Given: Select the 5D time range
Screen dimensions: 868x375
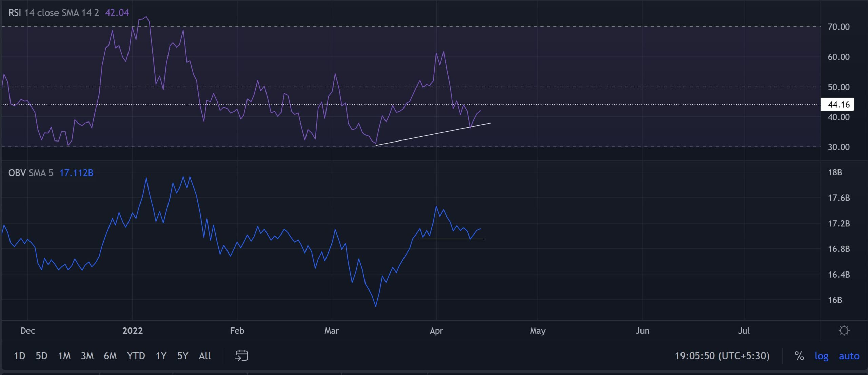Looking at the screenshot, I should [x=41, y=356].
